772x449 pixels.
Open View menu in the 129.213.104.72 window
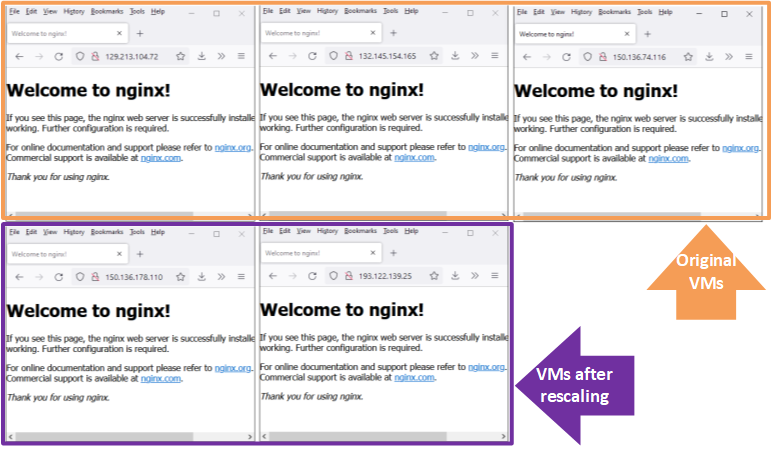[50, 11]
